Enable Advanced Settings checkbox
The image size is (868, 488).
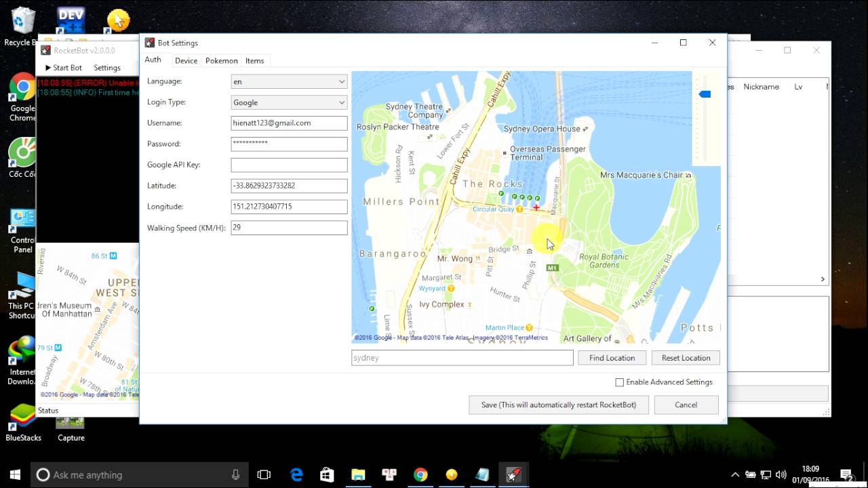coord(619,382)
